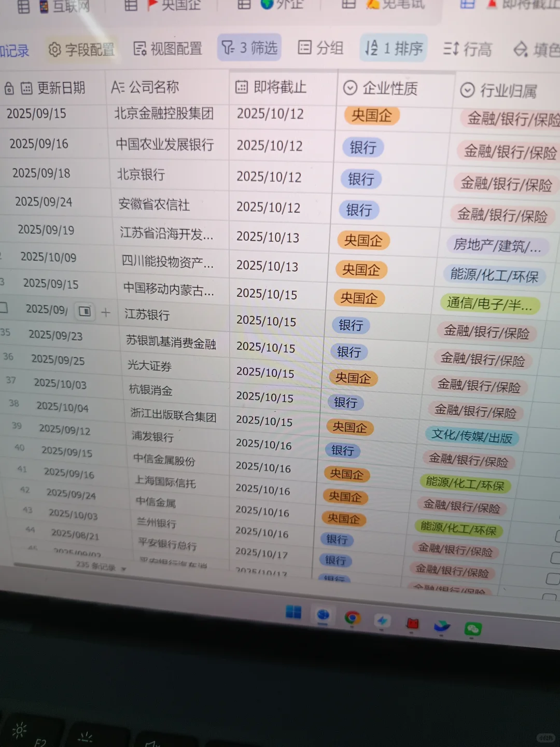This screenshot has width=560, height=747.
Task: Click the lock icon beside 更新日期
Action: [x=9, y=89]
